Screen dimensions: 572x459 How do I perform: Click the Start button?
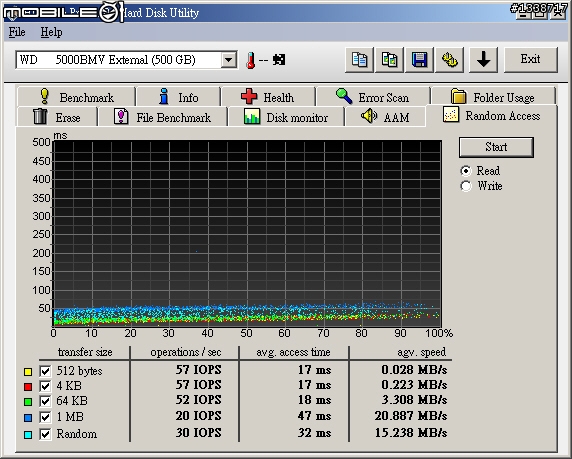pyautogui.click(x=496, y=147)
